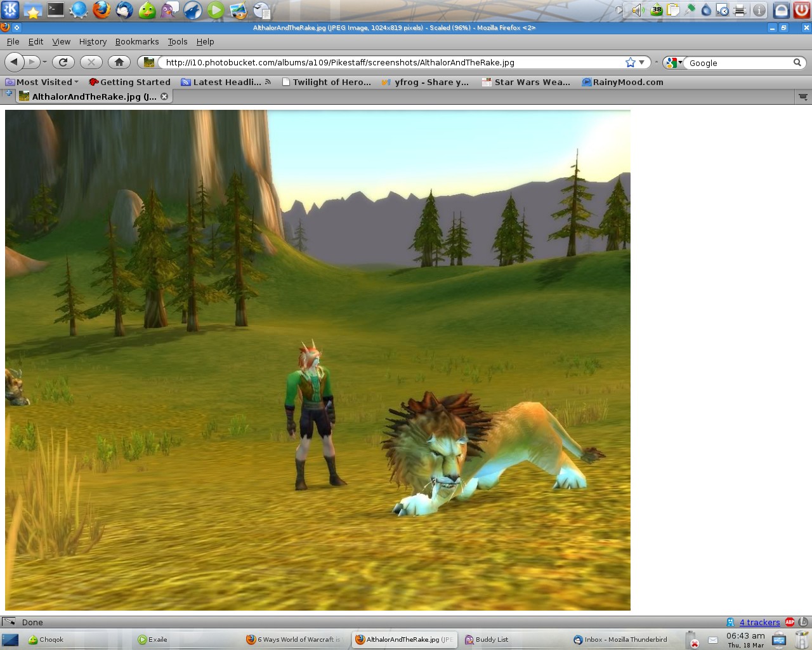Open the back/forward history dropdown arrow
The height and width of the screenshot is (650, 812).
[44, 62]
